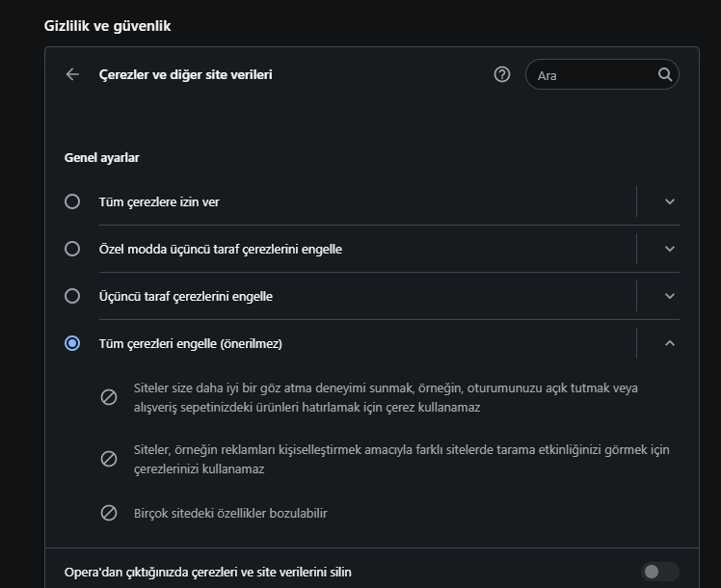The image size is (721, 588).
Task: Expand details for 'Tüm çerezlere izin ver'
Action: tap(670, 201)
